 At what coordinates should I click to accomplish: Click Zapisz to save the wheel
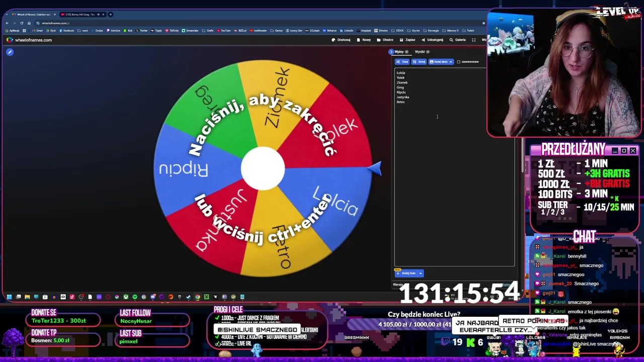coord(408,40)
